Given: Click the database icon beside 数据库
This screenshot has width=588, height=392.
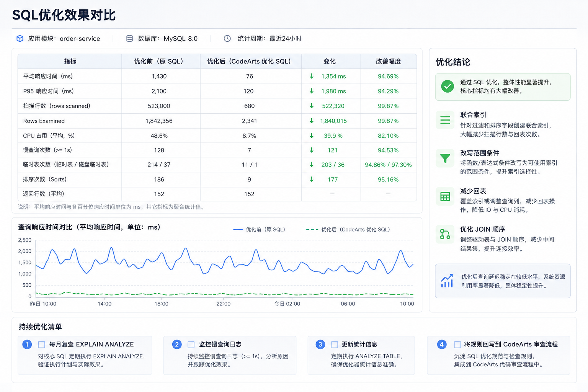Looking at the screenshot, I should pos(129,39).
